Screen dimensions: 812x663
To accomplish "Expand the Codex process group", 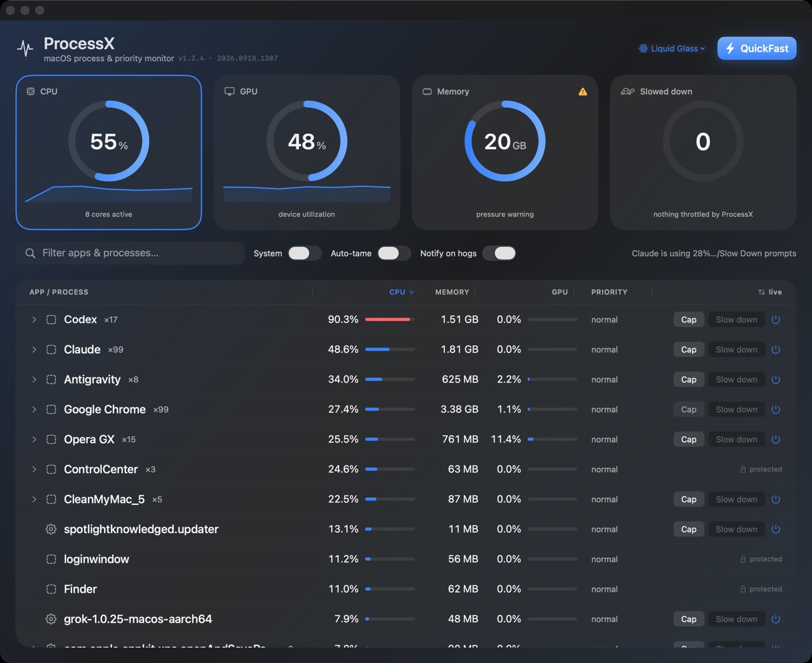I will (34, 319).
